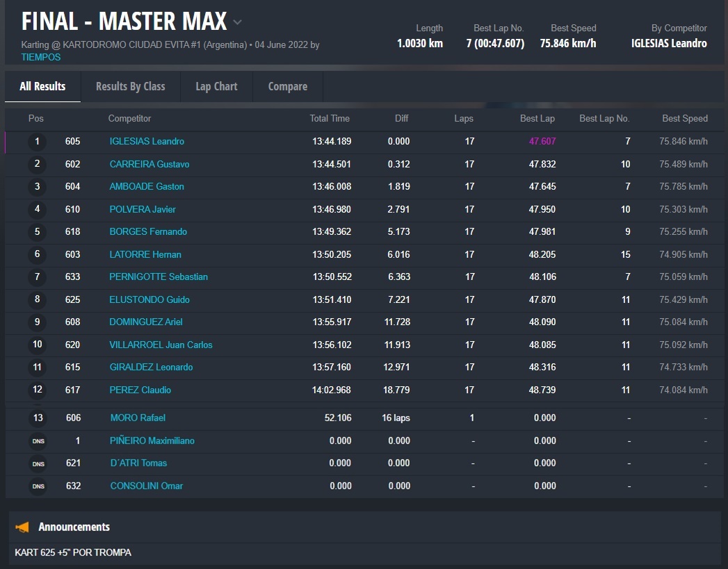Expand the Final - Master Max title dropdown
Image resolution: width=728 pixels, height=569 pixels.
pyautogui.click(x=238, y=22)
